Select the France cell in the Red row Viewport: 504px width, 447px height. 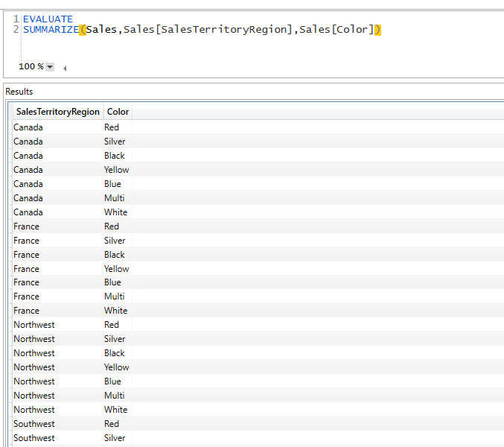[58, 226]
